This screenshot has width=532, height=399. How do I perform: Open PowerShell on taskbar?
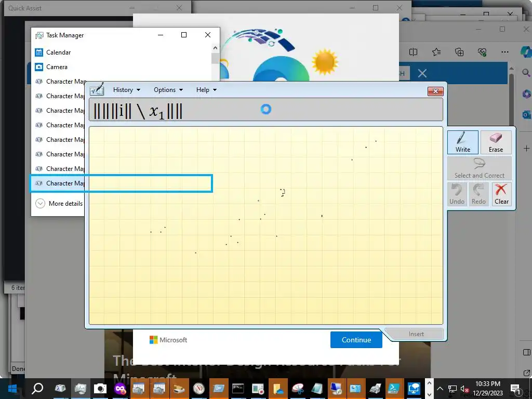[x=395, y=389]
